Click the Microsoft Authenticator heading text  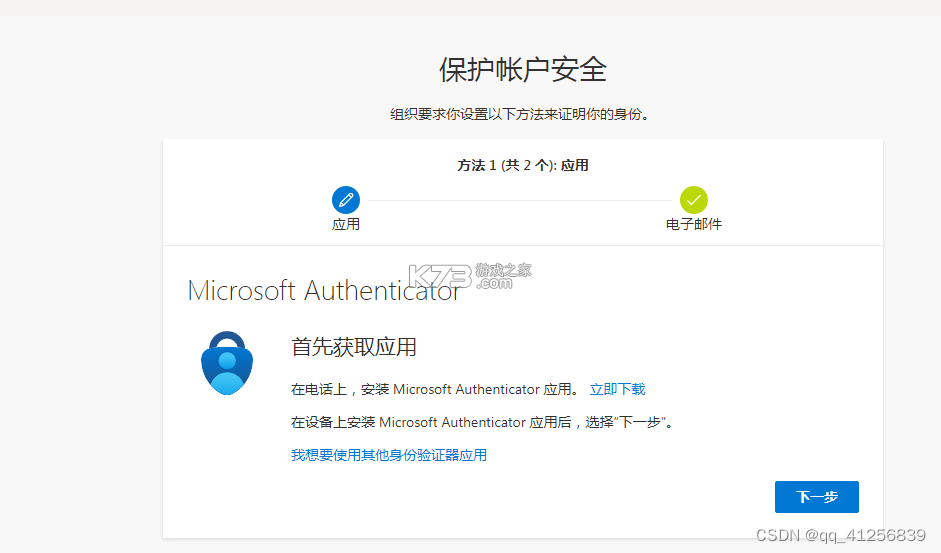324,291
